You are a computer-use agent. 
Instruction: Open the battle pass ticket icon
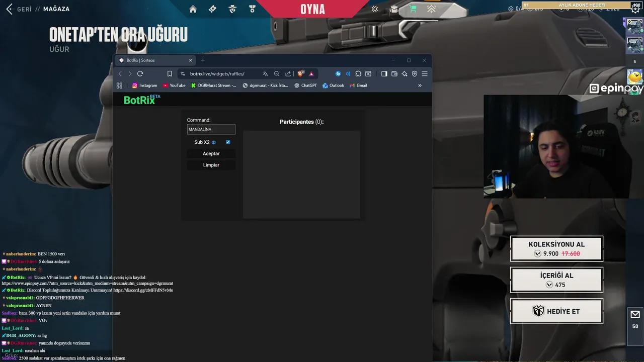212,9
